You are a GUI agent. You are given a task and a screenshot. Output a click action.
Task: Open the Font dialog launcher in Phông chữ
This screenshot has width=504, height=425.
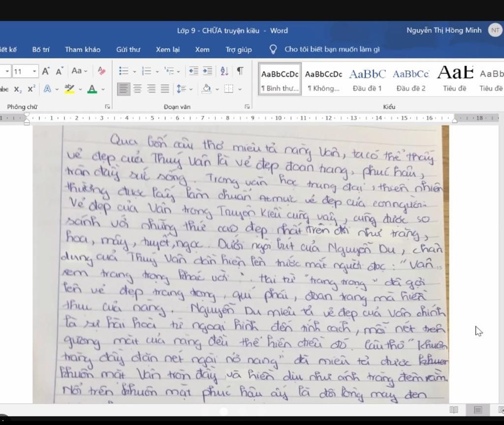[x=107, y=106]
